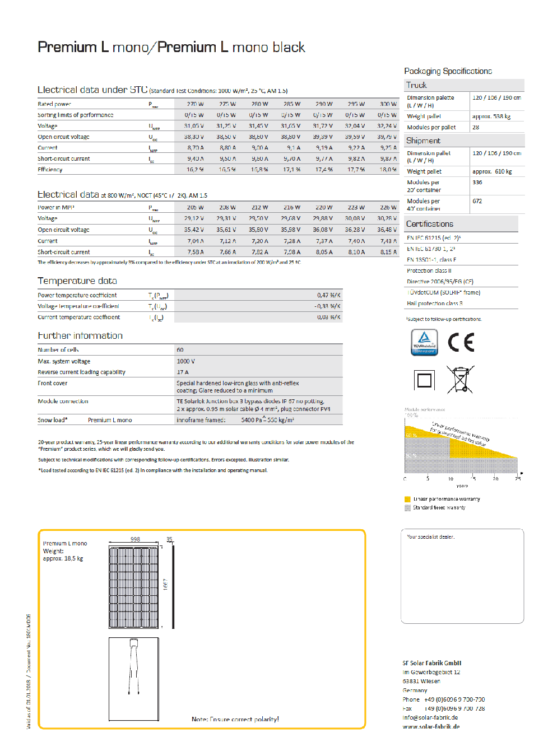Click the 'Hail protection class 3' entry

435,304
